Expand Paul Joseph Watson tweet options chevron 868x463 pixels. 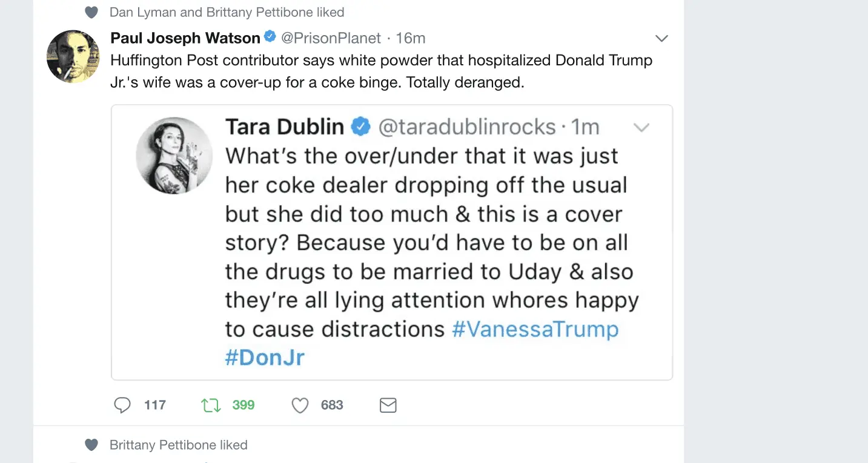pos(661,38)
